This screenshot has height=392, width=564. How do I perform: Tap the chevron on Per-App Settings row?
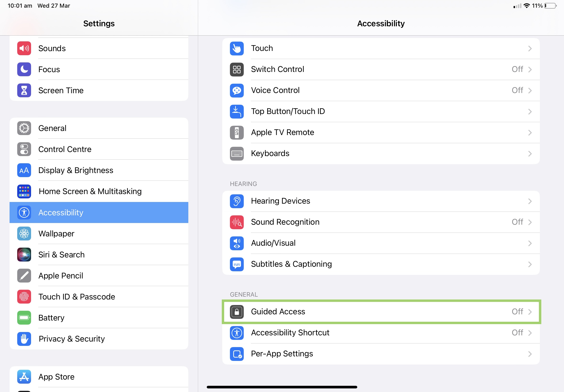coord(530,354)
